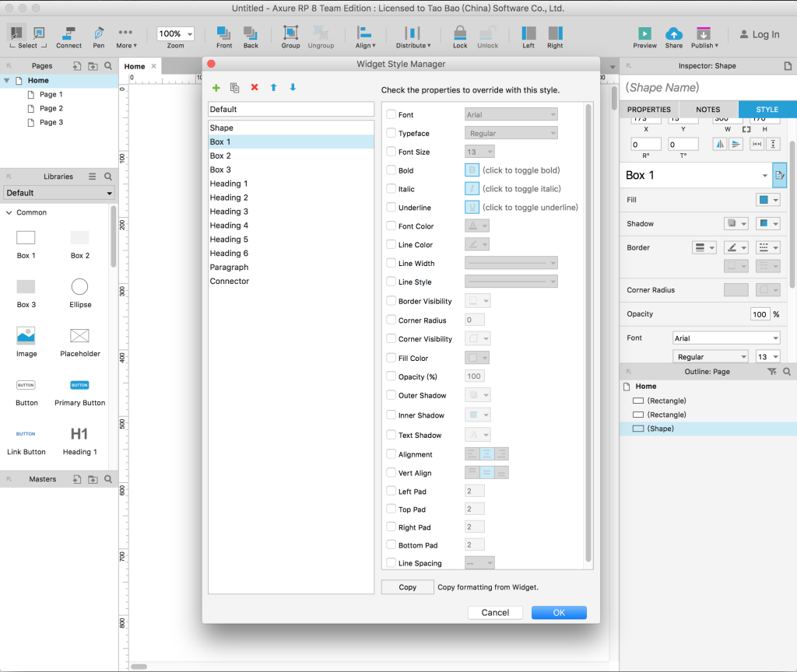Toggle the Right pane view
The height and width of the screenshot is (672, 797).
tap(555, 37)
